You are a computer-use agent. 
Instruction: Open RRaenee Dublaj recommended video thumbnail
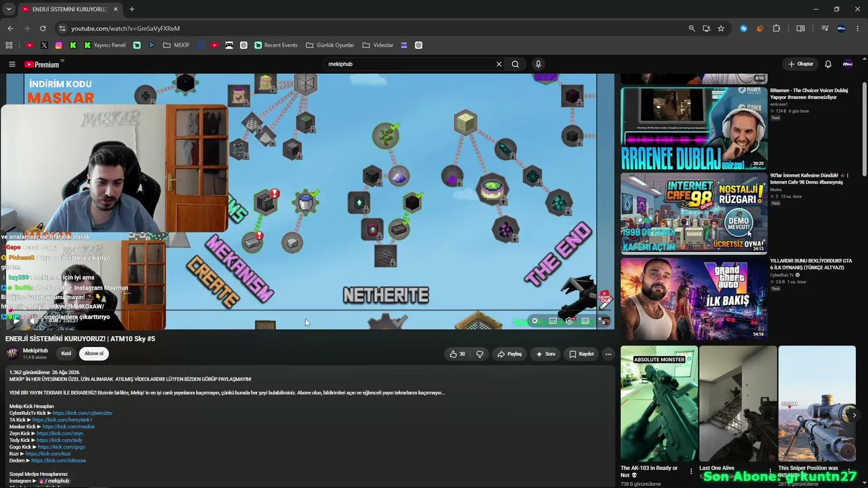(x=694, y=128)
